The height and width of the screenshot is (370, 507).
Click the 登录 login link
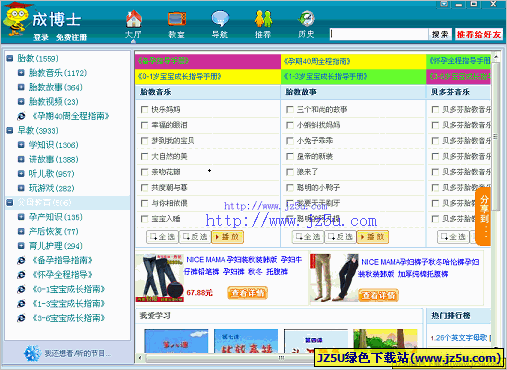[x=41, y=37]
